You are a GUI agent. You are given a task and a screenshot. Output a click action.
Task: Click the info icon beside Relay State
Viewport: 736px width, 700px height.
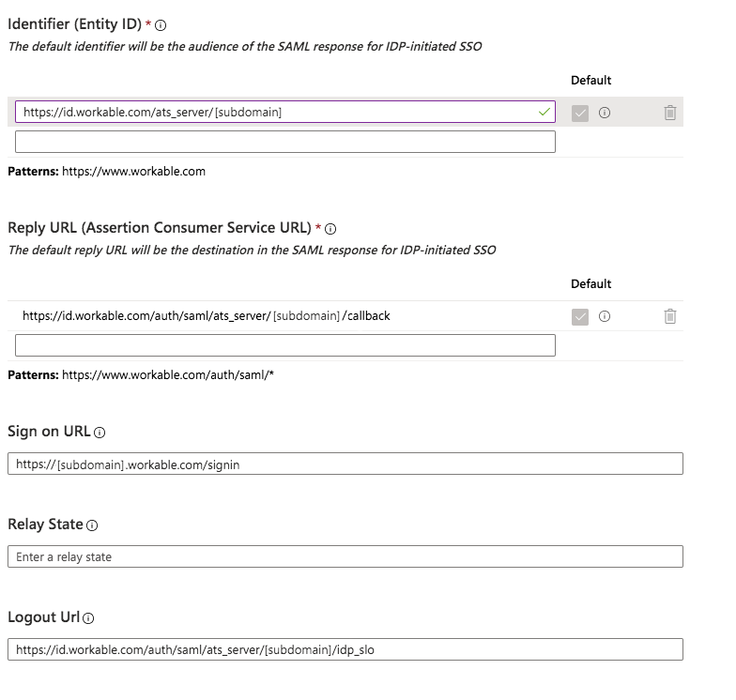coord(92,525)
